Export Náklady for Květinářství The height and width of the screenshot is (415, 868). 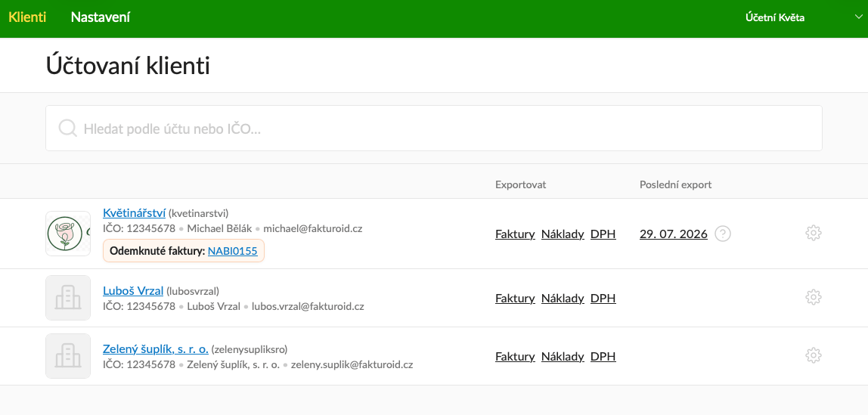[563, 234]
